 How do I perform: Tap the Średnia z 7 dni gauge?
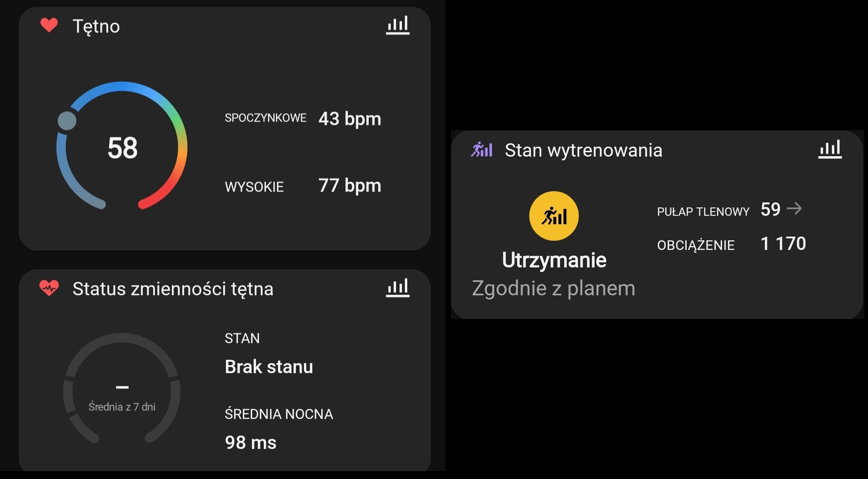tap(122, 392)
